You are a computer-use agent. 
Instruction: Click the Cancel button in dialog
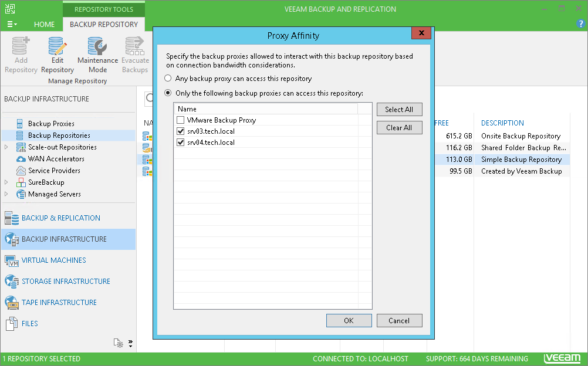[400, 321]
